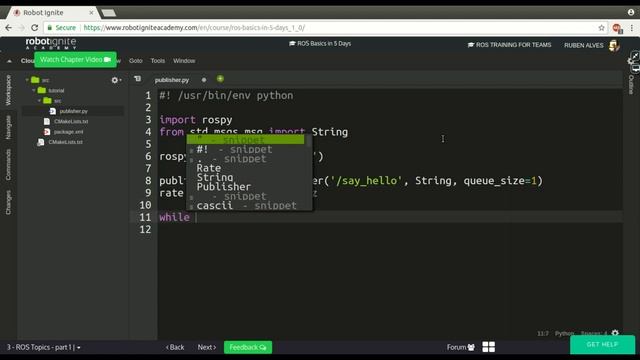
Task: Open editor settings gear in status bar
Action: click(x=615, y=333)
